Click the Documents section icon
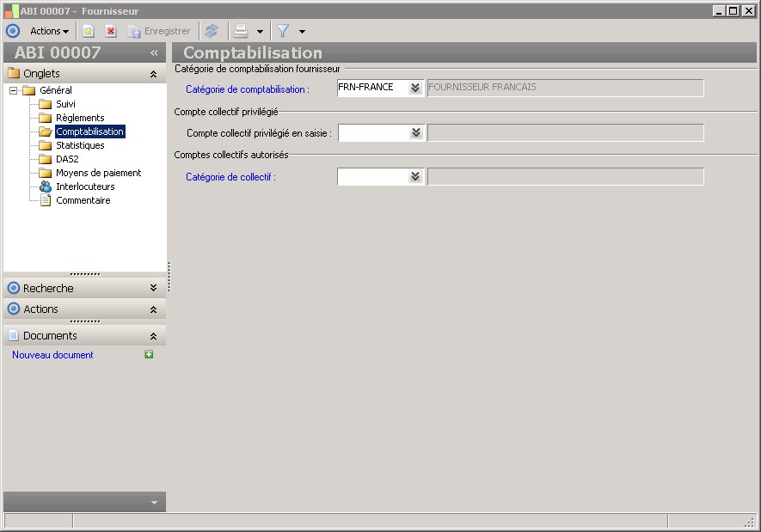The image size is (761, 532). tap(14, 335)
